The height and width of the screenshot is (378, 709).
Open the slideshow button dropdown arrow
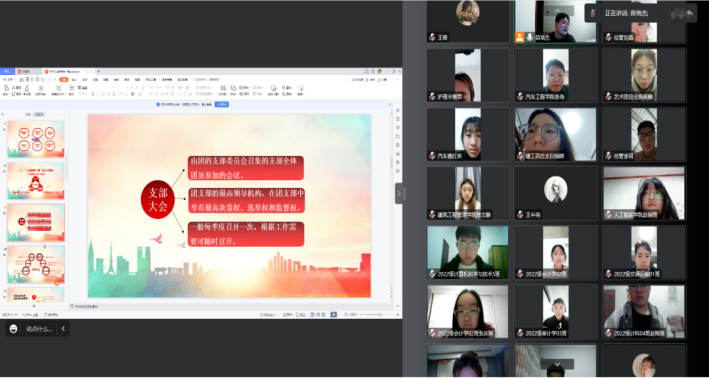coord(339,315)
